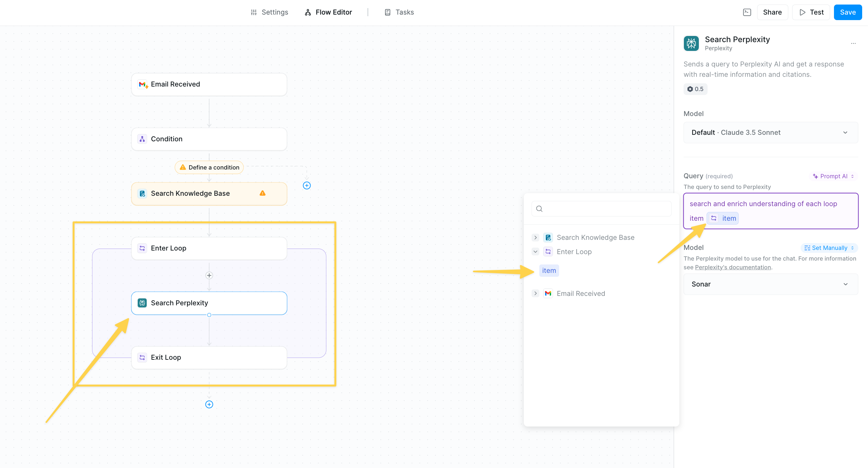Click the Gmail icon on Email Received node
868x468 pixels.
click(x=143, y=84)
